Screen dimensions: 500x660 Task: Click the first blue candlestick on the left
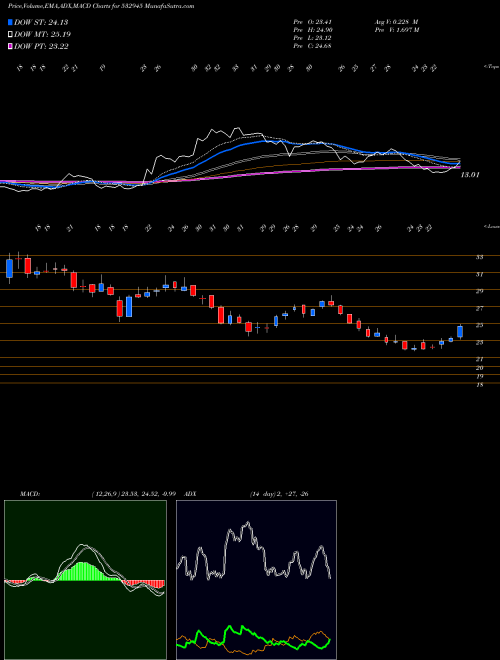[9, 268]
